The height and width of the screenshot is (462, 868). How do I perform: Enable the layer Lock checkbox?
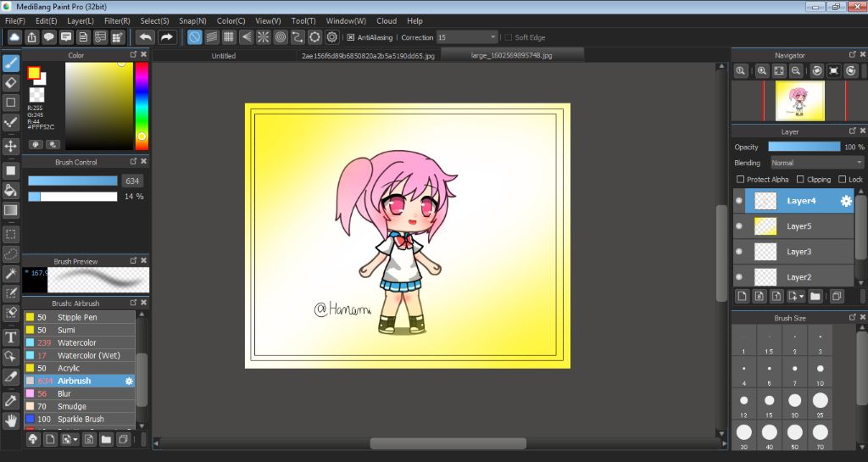[842, 179]
